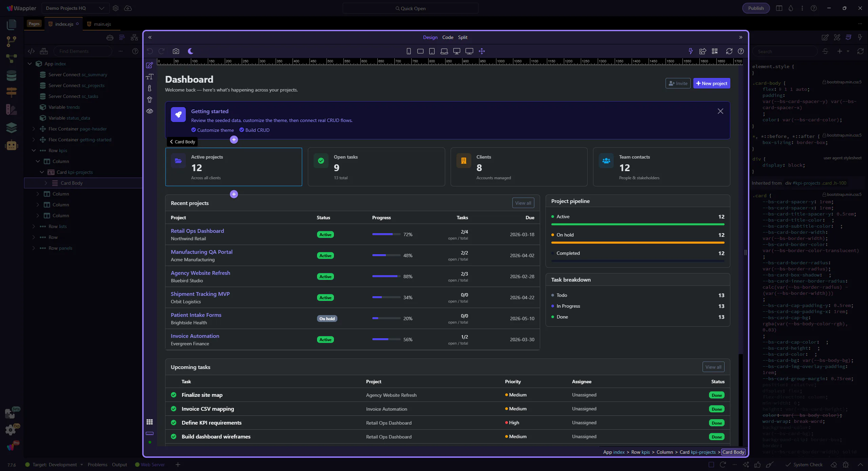Switch to the Code view tab

tap(448, 37)
